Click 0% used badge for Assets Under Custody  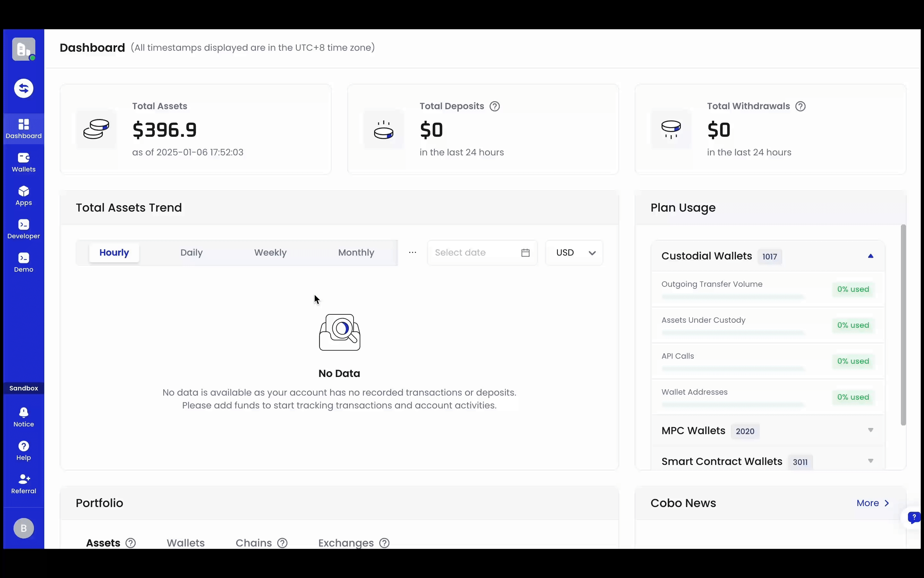tap(853, 325)
